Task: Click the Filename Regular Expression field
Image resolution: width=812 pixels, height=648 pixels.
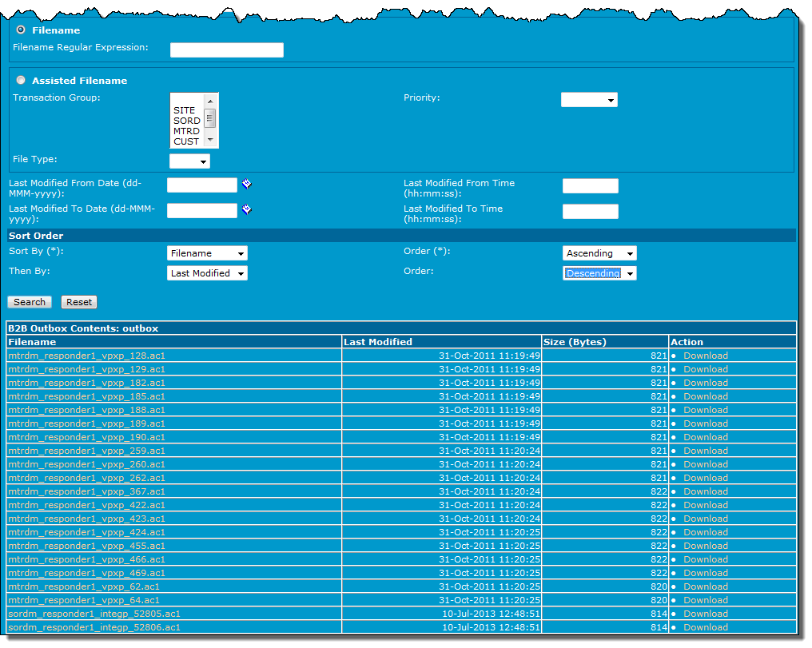Action: 227,50
